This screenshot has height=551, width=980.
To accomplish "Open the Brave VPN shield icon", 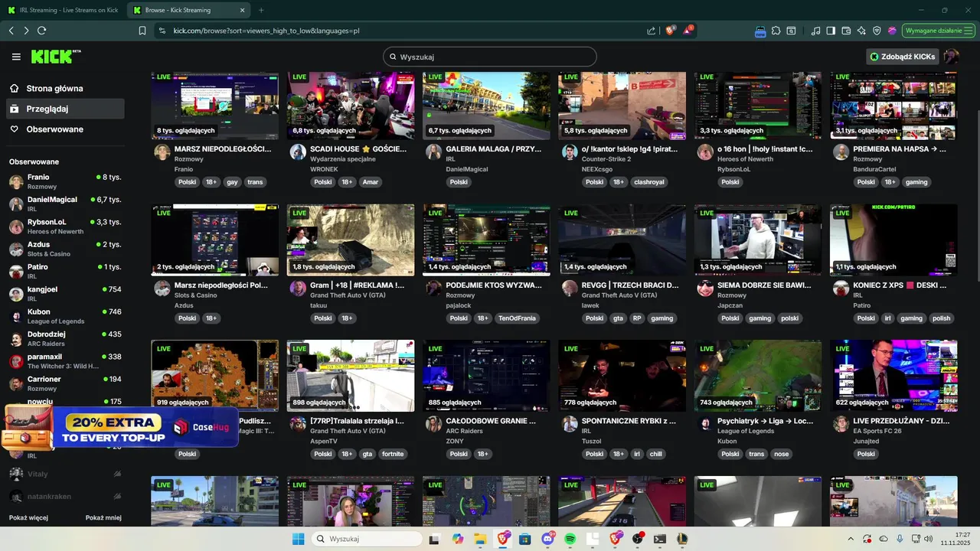I will pos(877,31).
